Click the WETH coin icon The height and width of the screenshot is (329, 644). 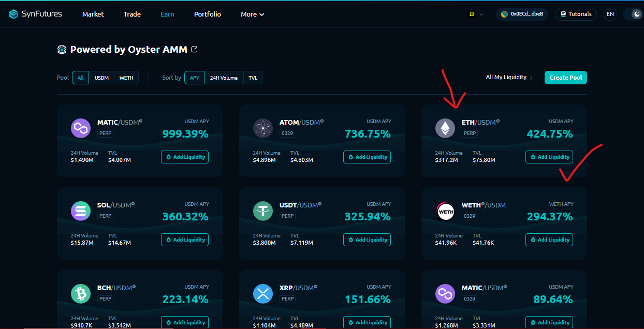tap(445, 211)
